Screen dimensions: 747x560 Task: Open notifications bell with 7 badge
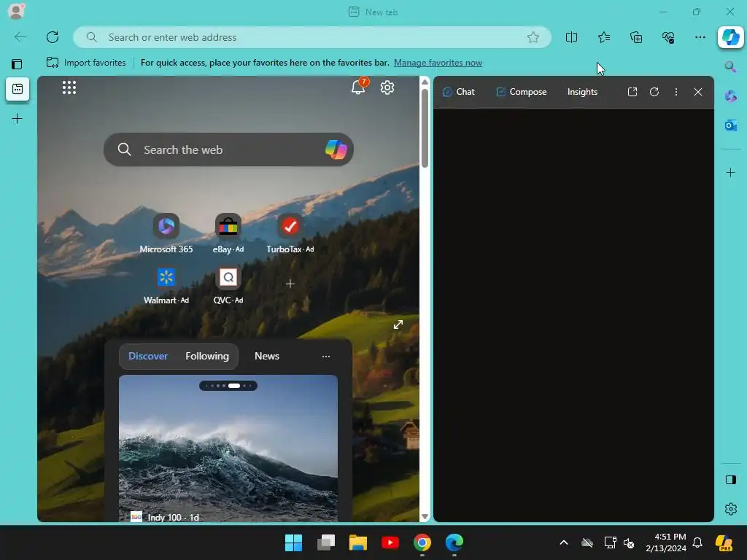[x=359, y=87]
